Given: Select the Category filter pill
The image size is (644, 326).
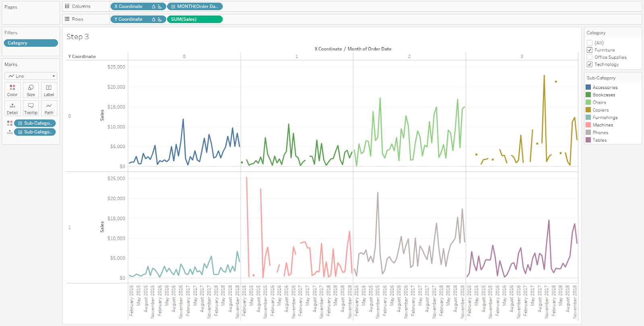Looking at the screenshot, I should coord(31,43).
